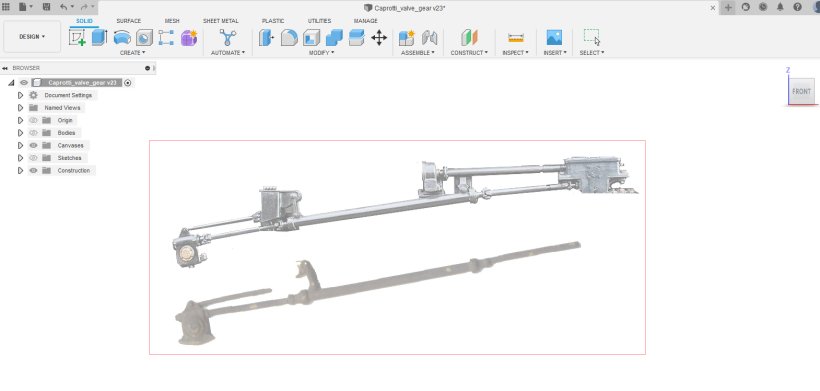
Task: Start Create Sketch tool
Action: (x=77, y=38)
